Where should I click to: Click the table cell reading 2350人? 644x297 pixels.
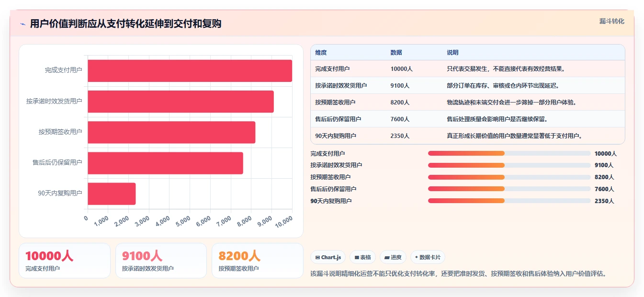pyautogui.click(x=400, y=136)
